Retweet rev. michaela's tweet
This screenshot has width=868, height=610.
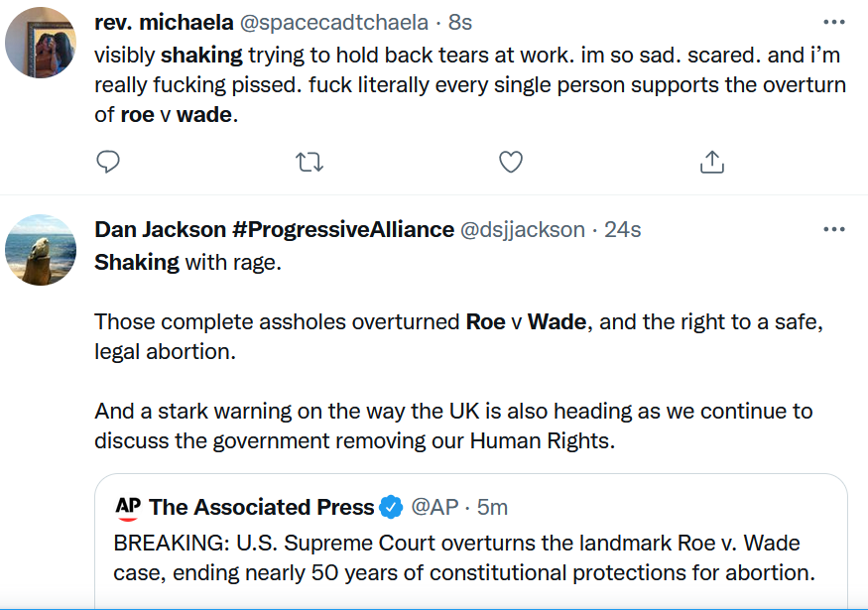click(310, 162)
